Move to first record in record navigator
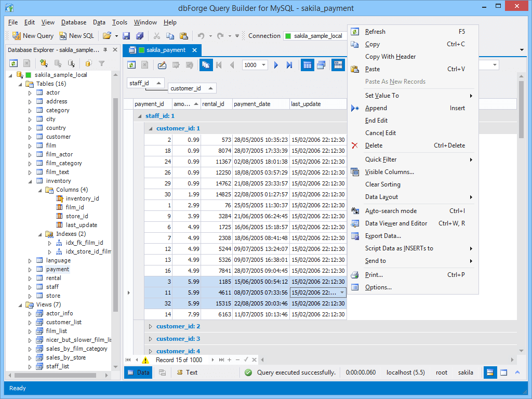 click(x=128, y=360)
